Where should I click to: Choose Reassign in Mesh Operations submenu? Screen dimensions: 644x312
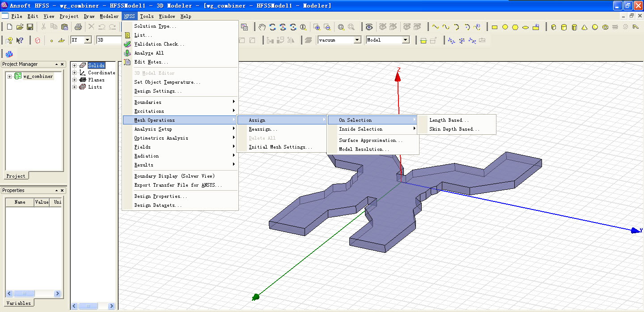coord(282,129)
